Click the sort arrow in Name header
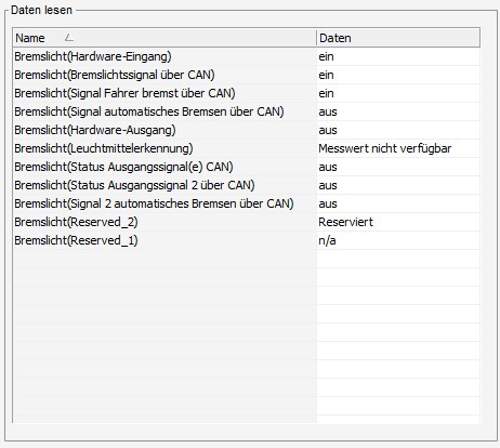The height and width of the screenshot is (448, 500). (69, 37)
